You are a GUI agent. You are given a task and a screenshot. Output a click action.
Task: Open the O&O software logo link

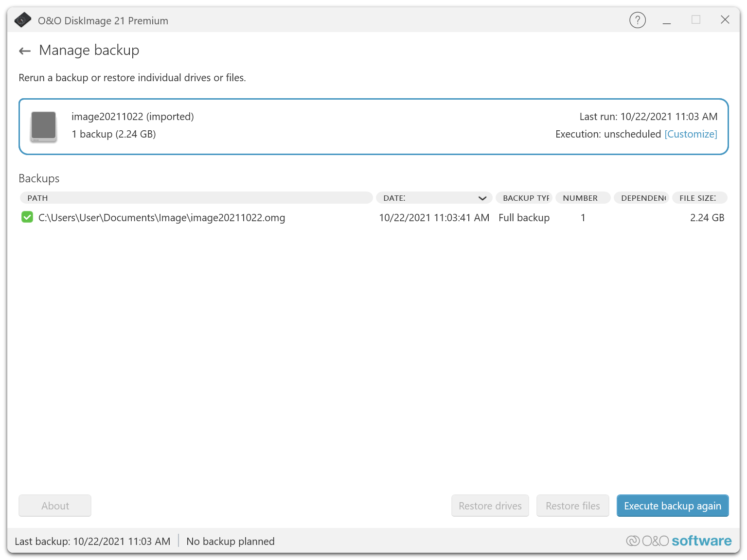(679, 541)
